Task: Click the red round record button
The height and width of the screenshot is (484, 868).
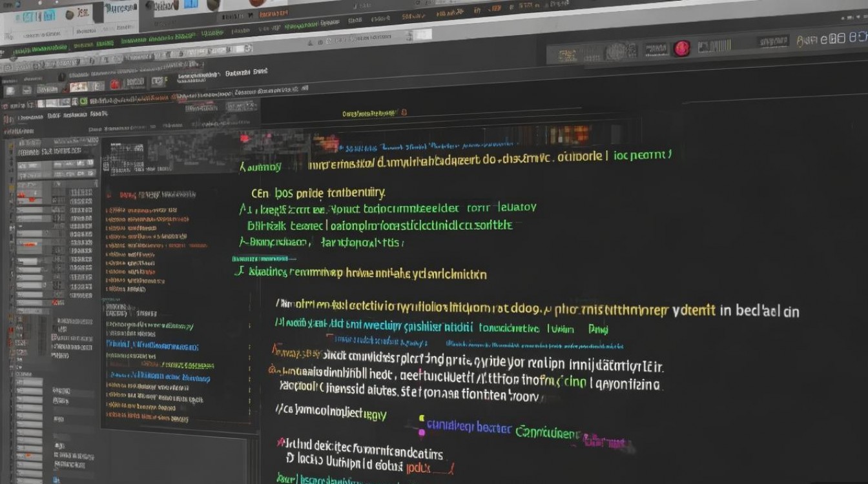Action: pyautogui.click(x=682, y=48)
